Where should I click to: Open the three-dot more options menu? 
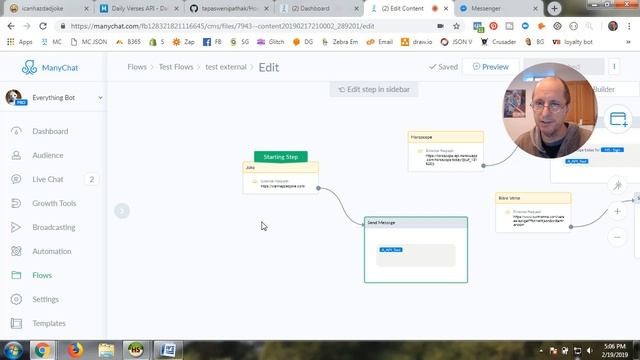point(614,67)
